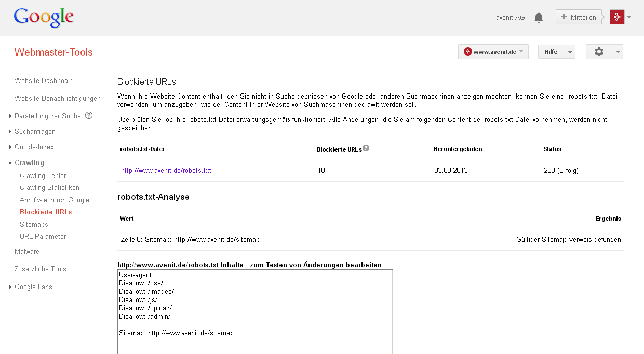Expand the Google Labs section
The image size is (644, 354).
tap(10, 287)
